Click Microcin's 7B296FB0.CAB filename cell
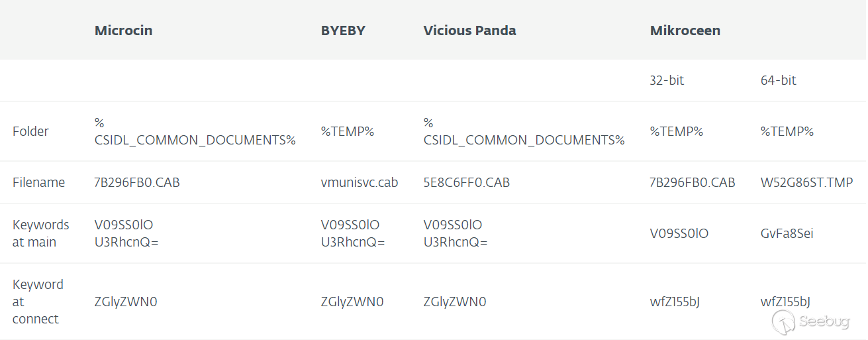868x340 pixels. [x=137, y=182]
